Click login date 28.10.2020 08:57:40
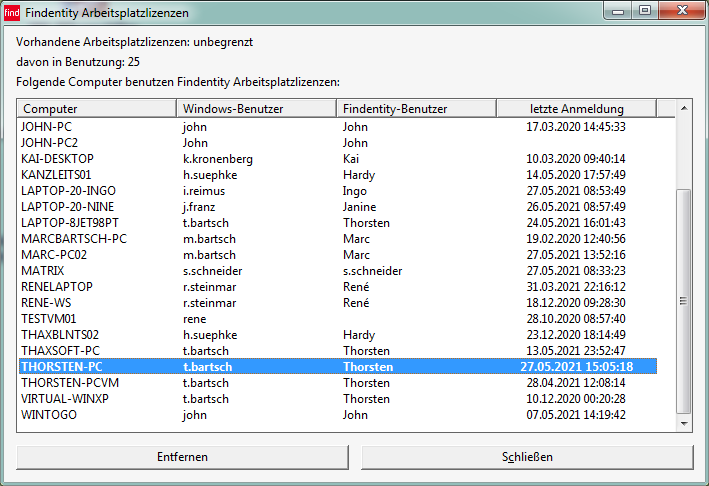Screen dimensions: 709x486 click(x=576, y=319)
